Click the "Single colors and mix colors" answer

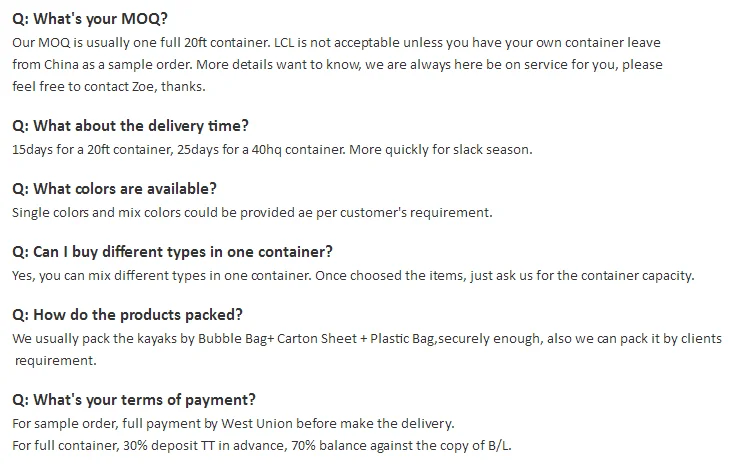[252, 212]
